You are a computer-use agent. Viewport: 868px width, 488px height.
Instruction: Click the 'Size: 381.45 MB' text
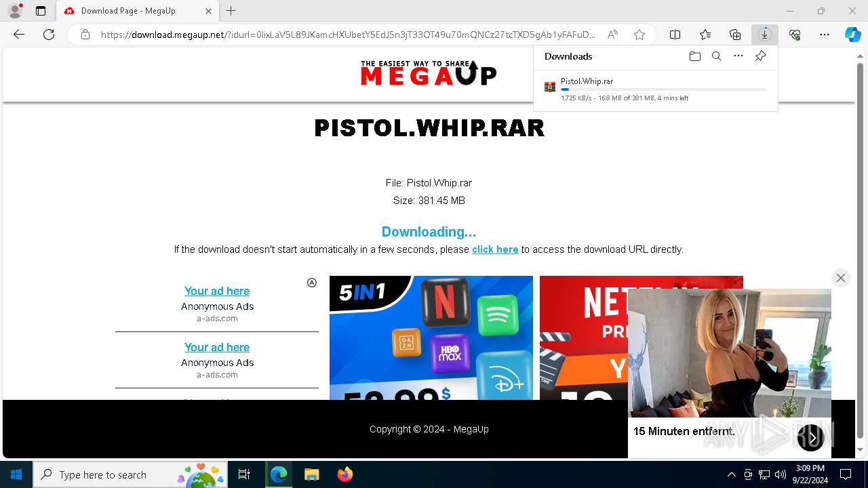pyautogui.click(x=429, y=201)
